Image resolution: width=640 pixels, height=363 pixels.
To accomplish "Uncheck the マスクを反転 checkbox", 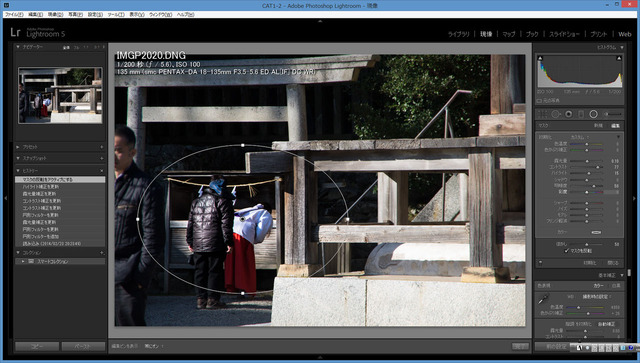I will [567, 251].
